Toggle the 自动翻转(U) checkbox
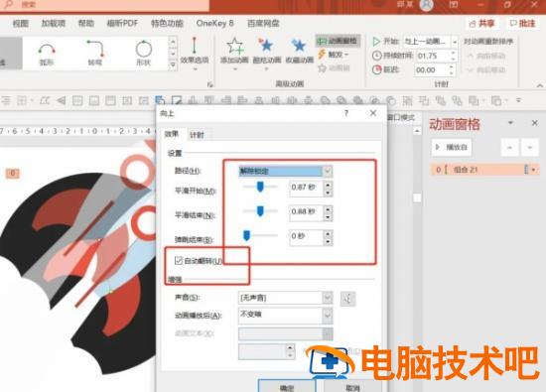The image size is (546, 392). [179, 260]
